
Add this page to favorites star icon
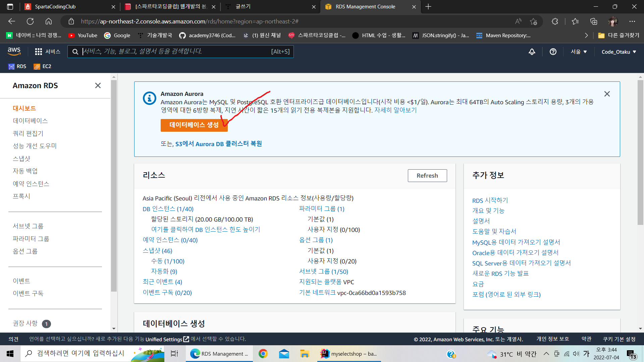(x=534, y=21)
